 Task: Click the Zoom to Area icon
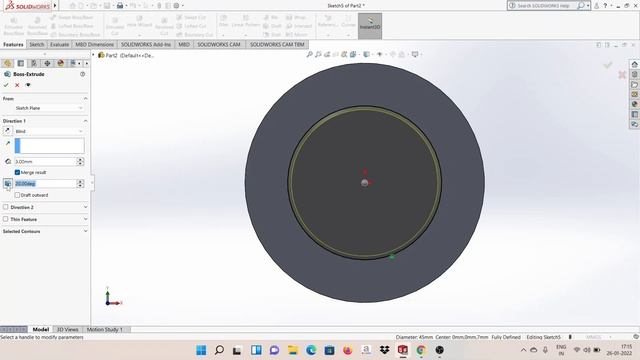click(318, 54)
